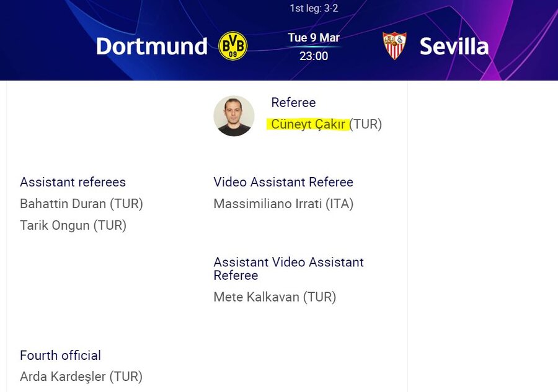Click the 1st leg 3-2 score text
Image resolution: width=558 pixels, height=392 pixels.
pyautogui.click(x=314, y=9)
